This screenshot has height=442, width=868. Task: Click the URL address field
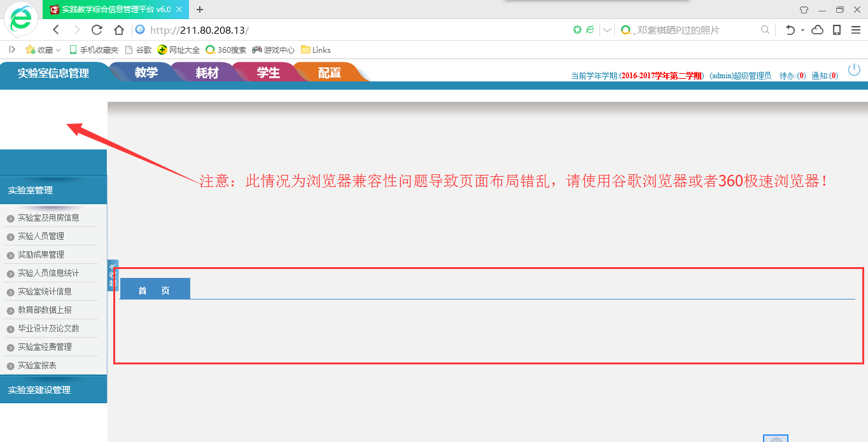(x=350, y=30)
